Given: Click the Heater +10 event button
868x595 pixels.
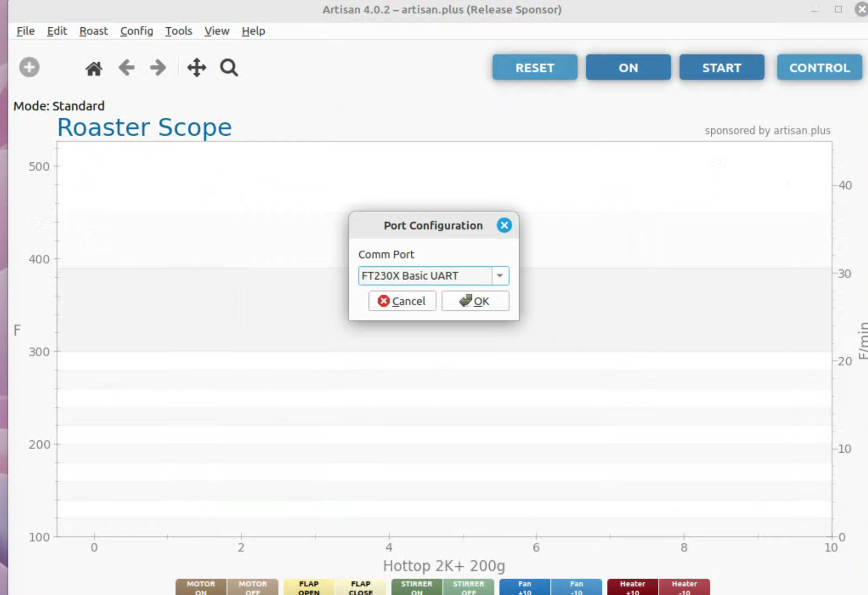Looking at the screenshot, I should [633, 587].
